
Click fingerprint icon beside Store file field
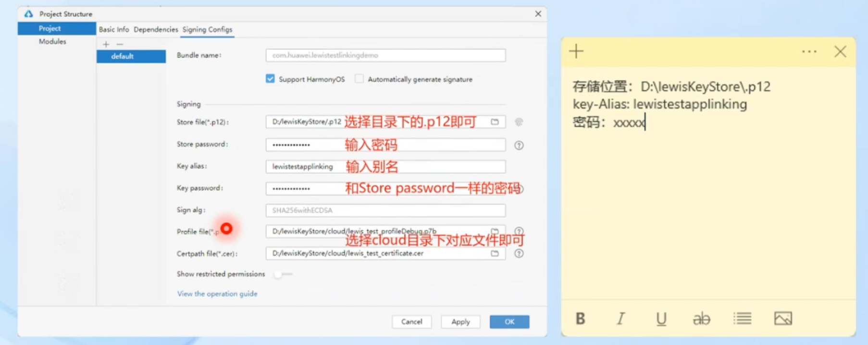tap(519, 122)
